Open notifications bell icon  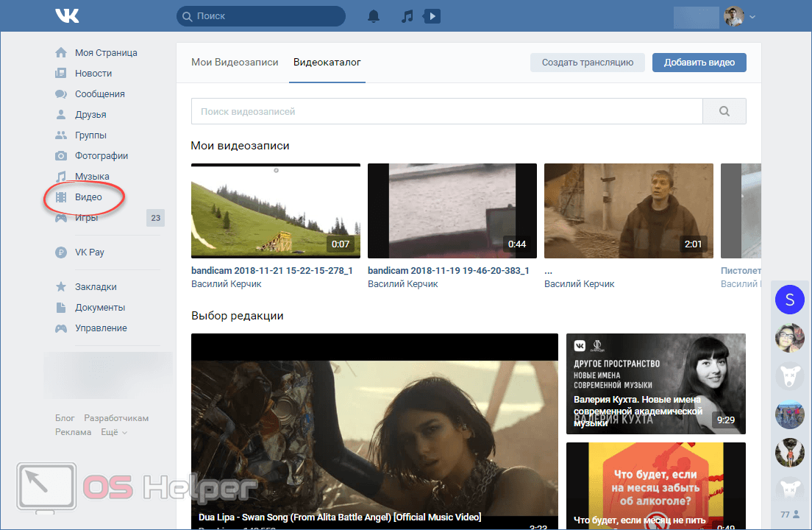tap(374, 15)
